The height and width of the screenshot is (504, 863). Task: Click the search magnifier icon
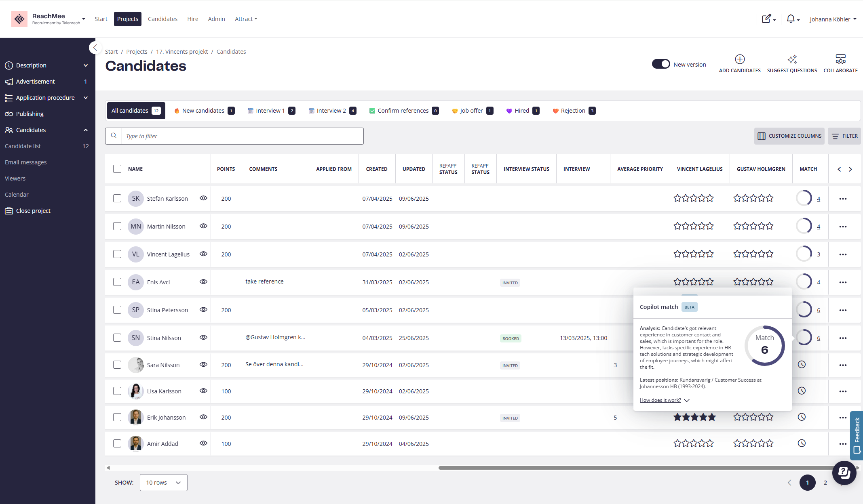114,136
